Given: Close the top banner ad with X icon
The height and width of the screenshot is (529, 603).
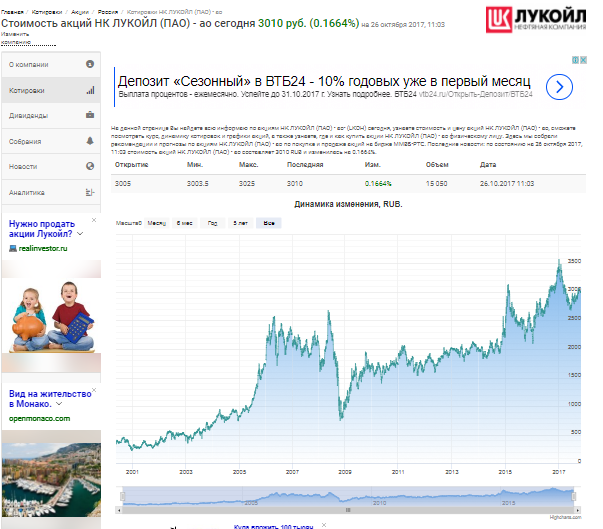Looking at the screenshot, I should [x=583, y=60].
